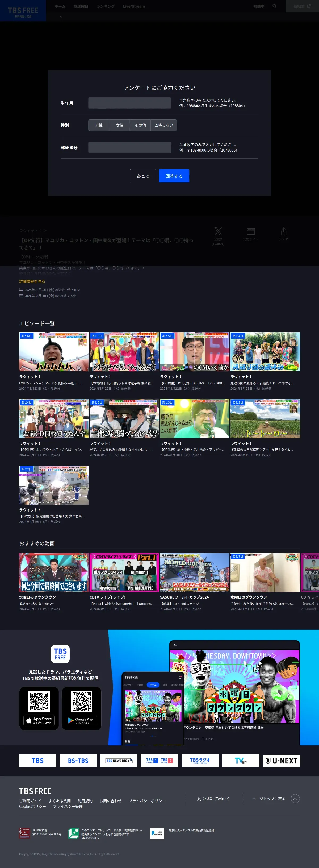Click the TBS FREE app icon in promo
This screenshot has width=319, height=868.
pos(60,654)
